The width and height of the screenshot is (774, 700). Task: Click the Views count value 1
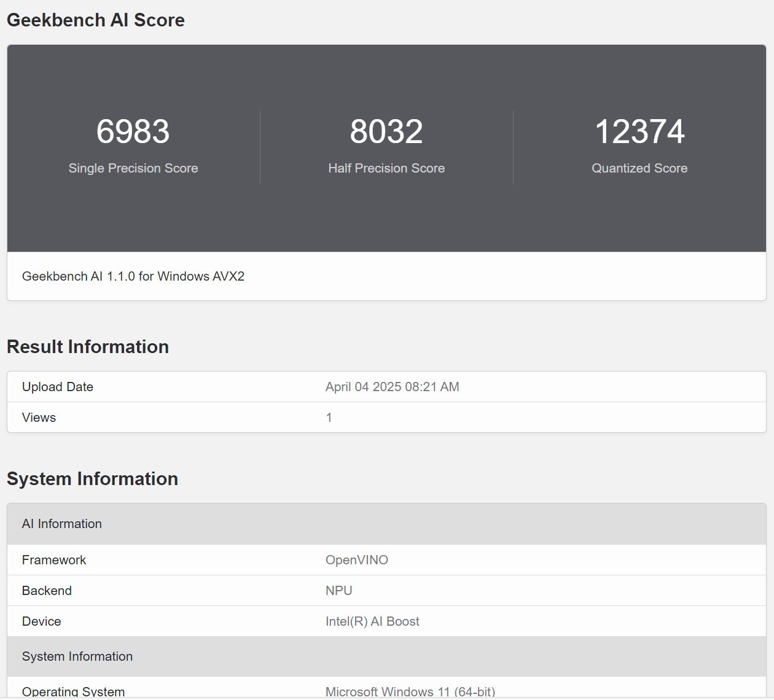tap(329, 417)
